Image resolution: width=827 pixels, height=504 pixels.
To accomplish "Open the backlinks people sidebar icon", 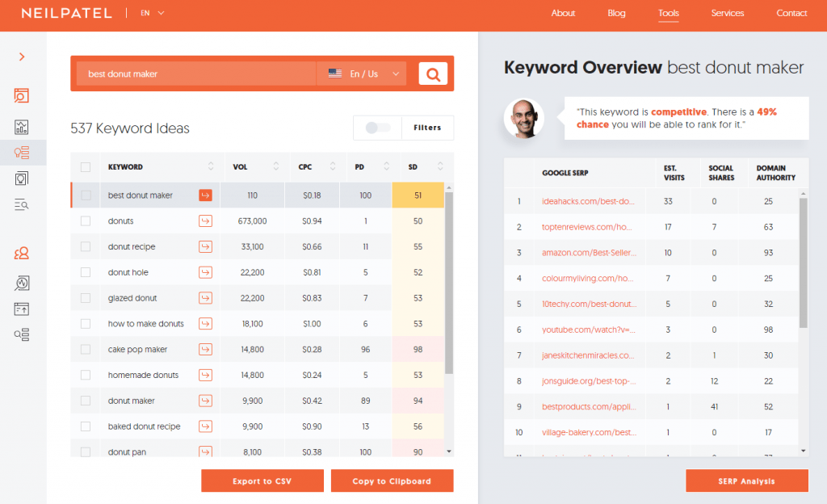I will [x=22, y=254].
